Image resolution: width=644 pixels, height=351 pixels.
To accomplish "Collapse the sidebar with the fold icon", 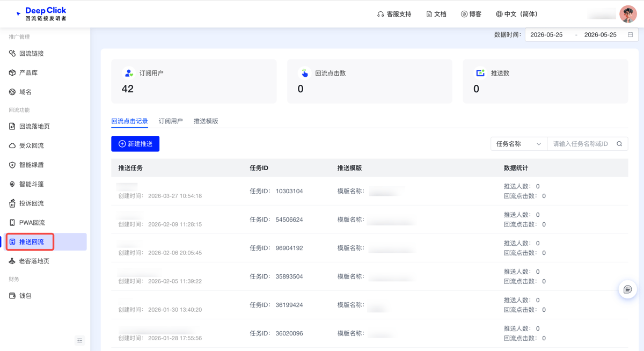I will 80,340.
